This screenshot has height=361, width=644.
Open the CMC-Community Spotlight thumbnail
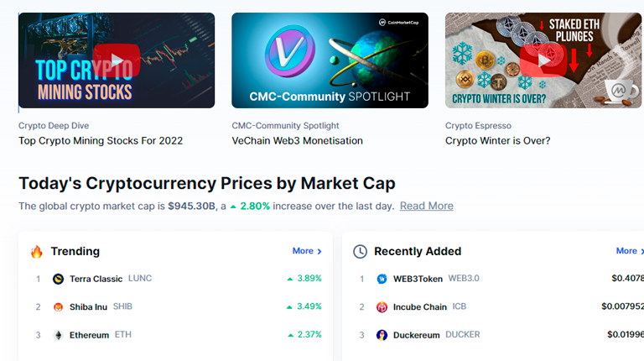330,60
